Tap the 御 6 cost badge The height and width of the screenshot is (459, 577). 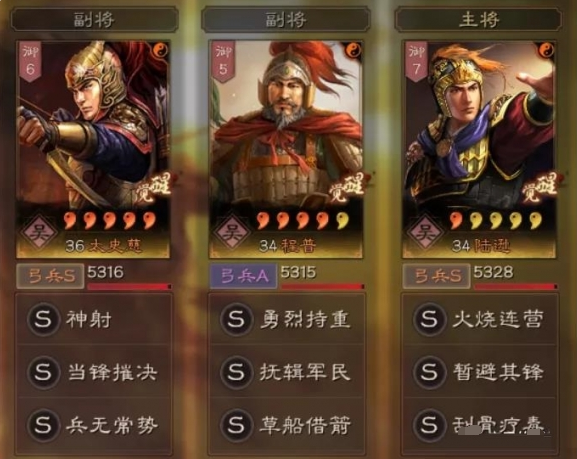(30, 60)
